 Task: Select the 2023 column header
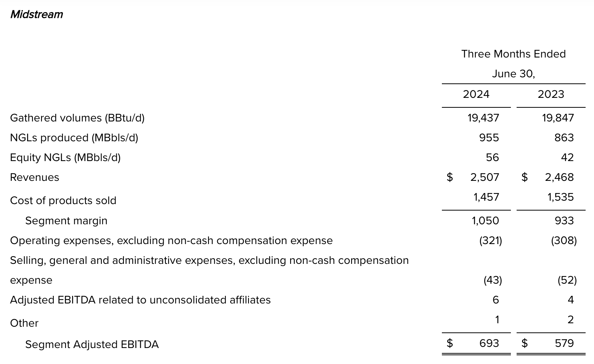point(551,94)
